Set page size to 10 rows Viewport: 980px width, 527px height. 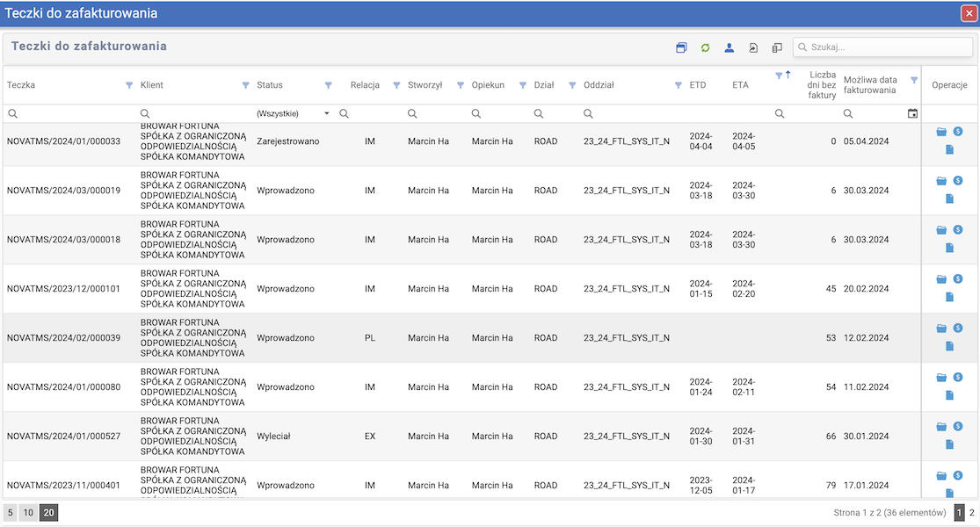pos(28,513)
